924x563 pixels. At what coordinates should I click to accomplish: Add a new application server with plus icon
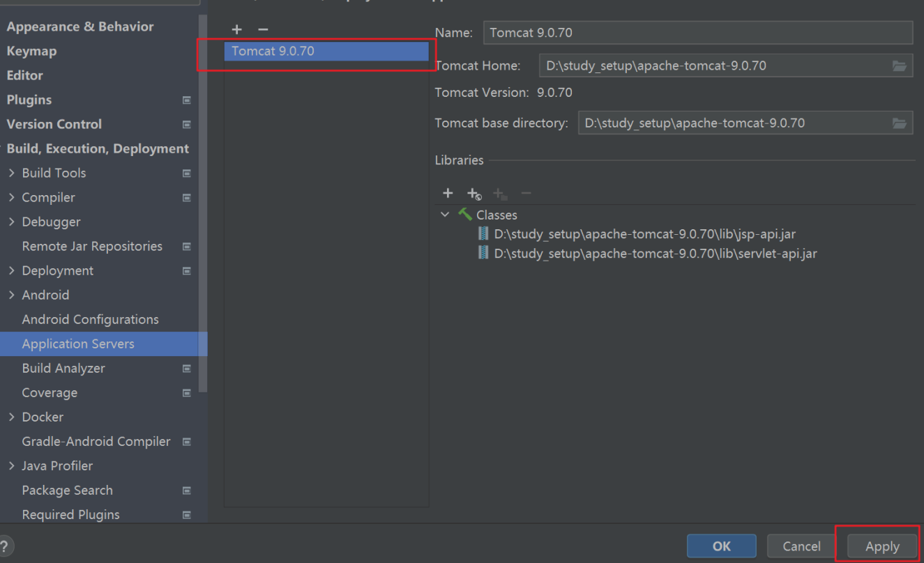tap(236, 29)
